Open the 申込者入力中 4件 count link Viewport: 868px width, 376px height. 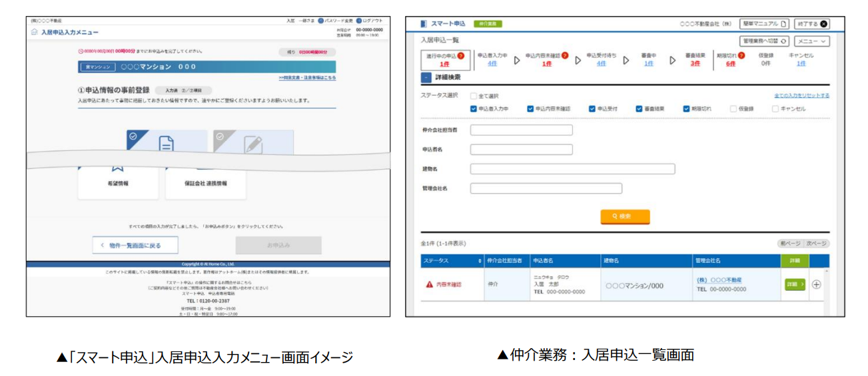point(492,64)
